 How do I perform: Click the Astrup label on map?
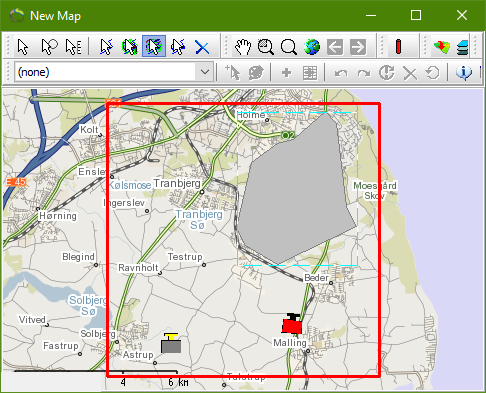coord(138,355)
